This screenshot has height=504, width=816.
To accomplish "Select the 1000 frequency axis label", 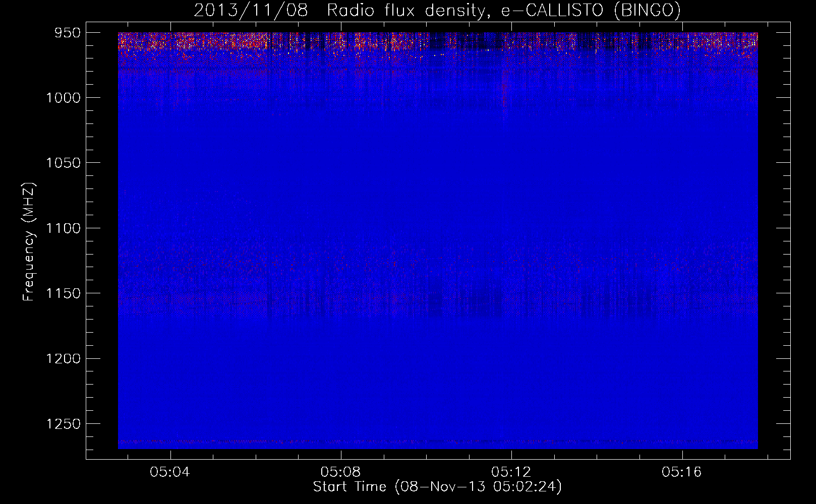I will pyautogui.click(x=63, y=98).
